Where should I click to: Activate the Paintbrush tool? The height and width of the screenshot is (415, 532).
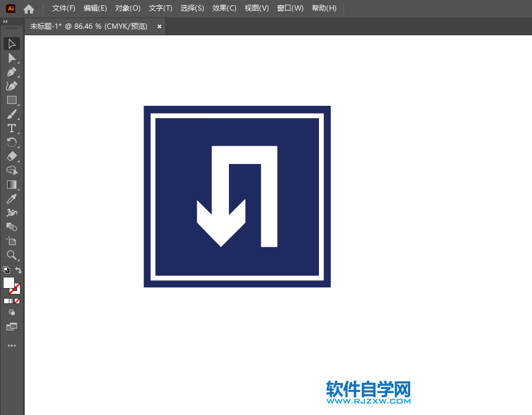[x=12, y=114]
